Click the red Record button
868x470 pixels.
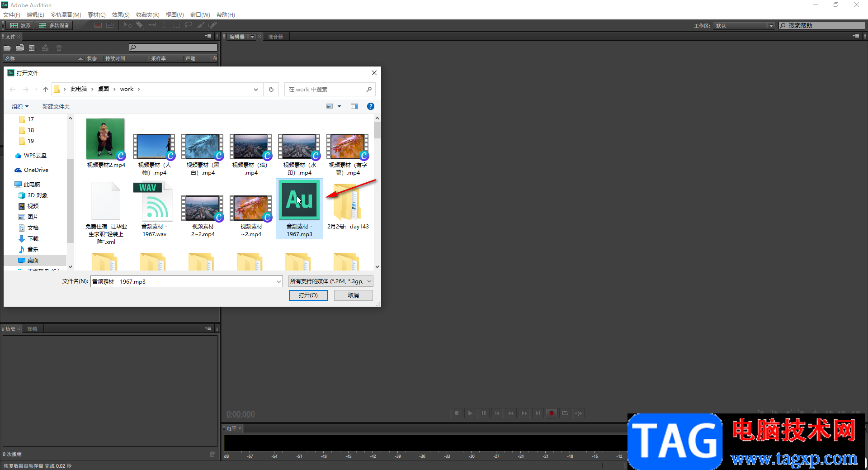pyautogui.click(x=552, y=413)
